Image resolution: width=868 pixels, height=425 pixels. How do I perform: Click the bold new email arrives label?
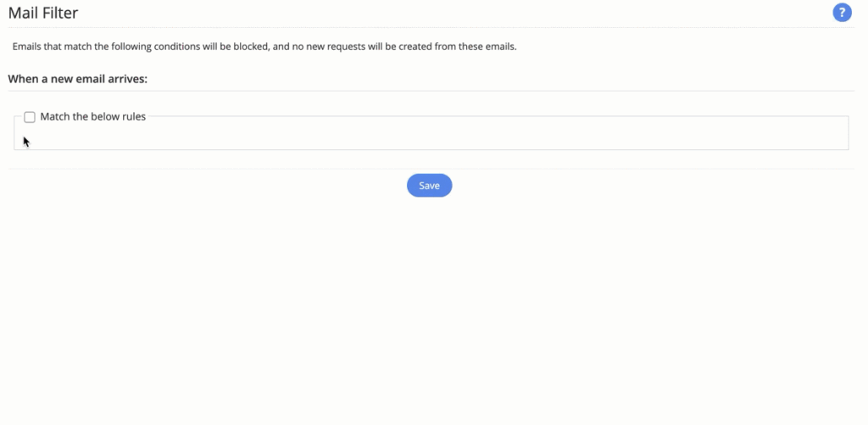click(78, 79)
